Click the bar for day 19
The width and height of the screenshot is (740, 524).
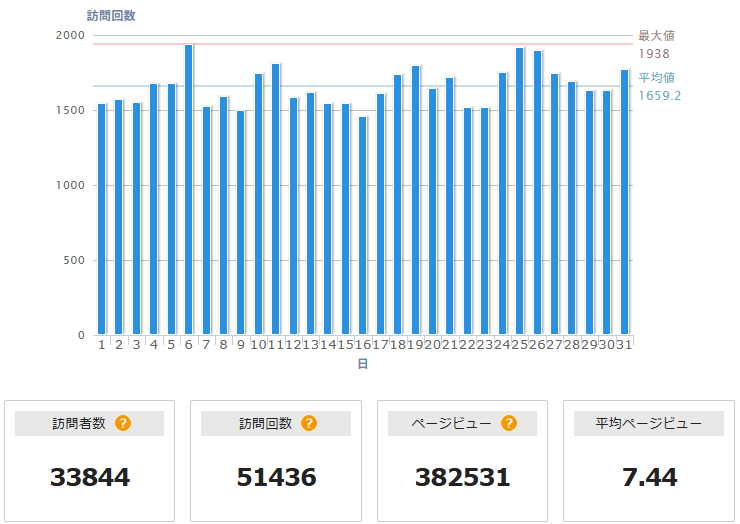pos(415,200)
